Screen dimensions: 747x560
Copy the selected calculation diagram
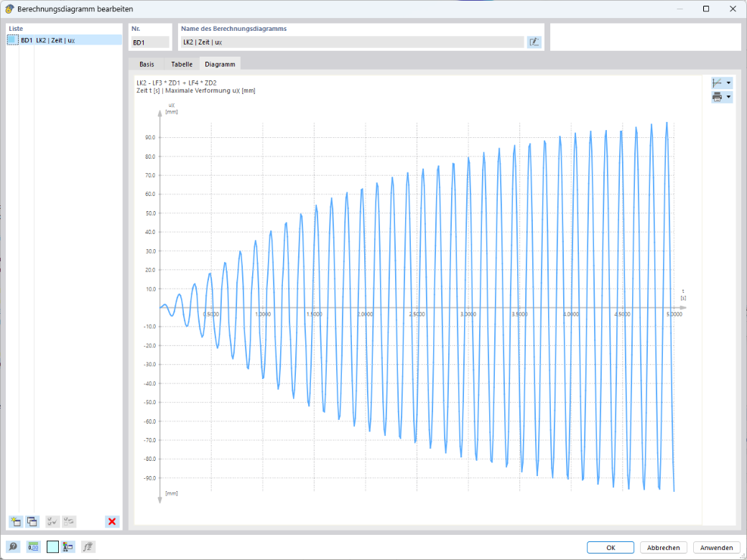pos(32,521)
